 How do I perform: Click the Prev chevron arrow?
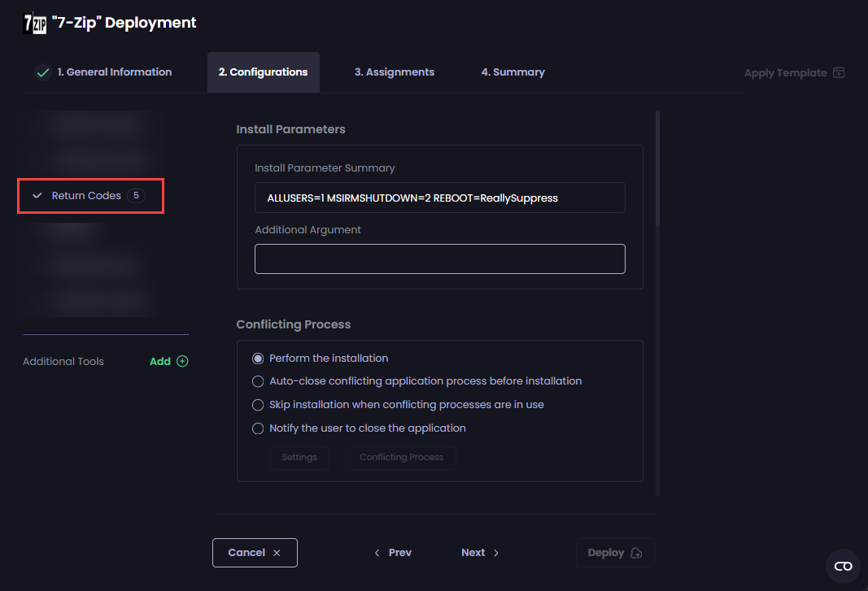[x=377, y=552]
